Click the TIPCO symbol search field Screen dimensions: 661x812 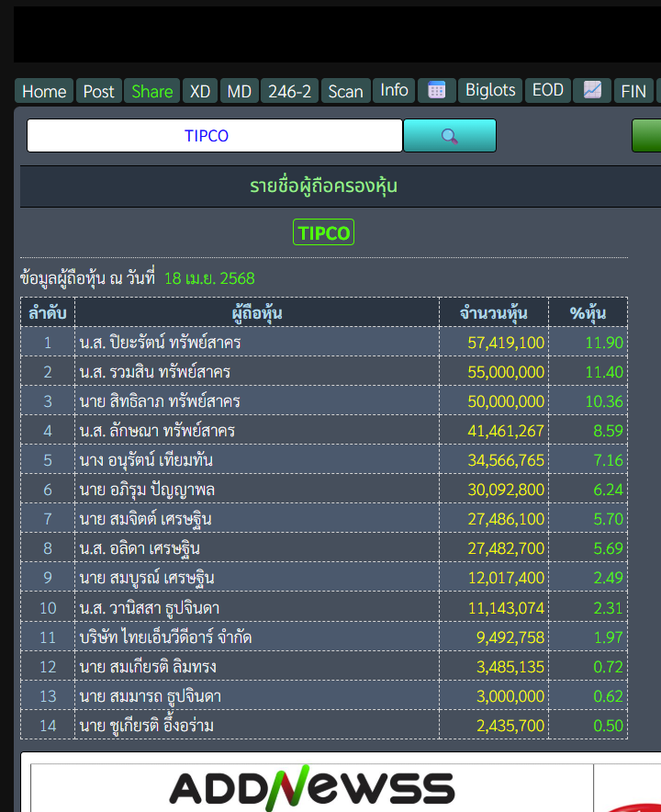[x=214, y=136]
